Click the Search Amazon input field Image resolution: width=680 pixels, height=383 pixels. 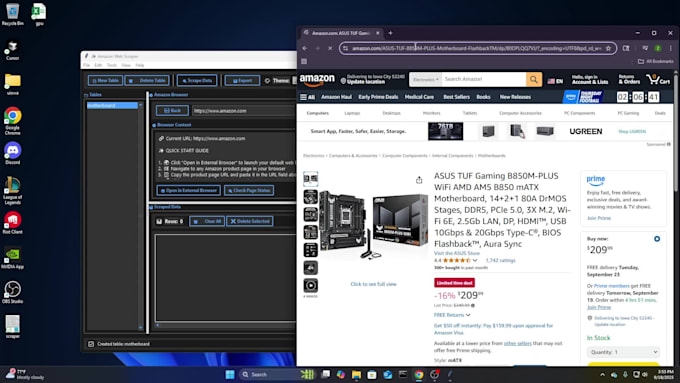[x=484, y=79]
